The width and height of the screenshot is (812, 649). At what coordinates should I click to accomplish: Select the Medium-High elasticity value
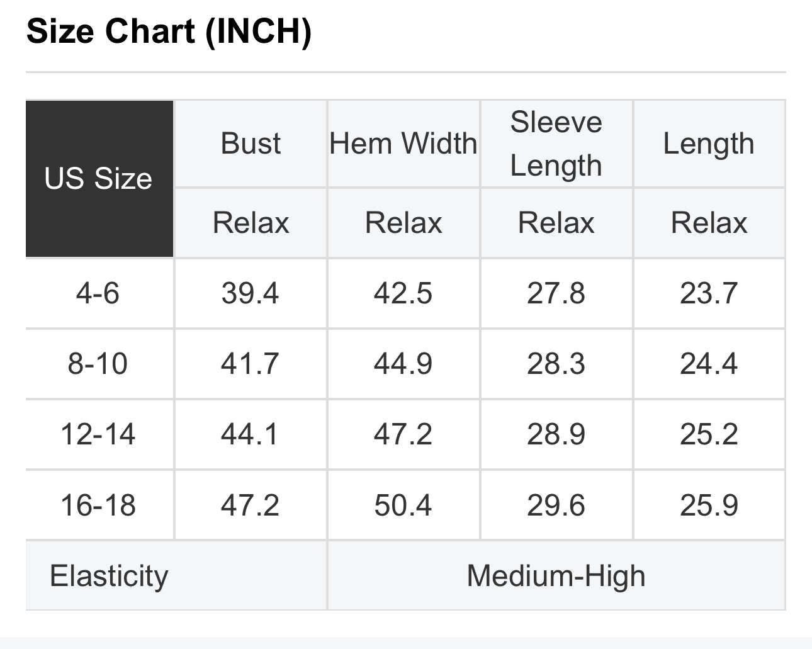pyautogui.click(x=556, y=576)
